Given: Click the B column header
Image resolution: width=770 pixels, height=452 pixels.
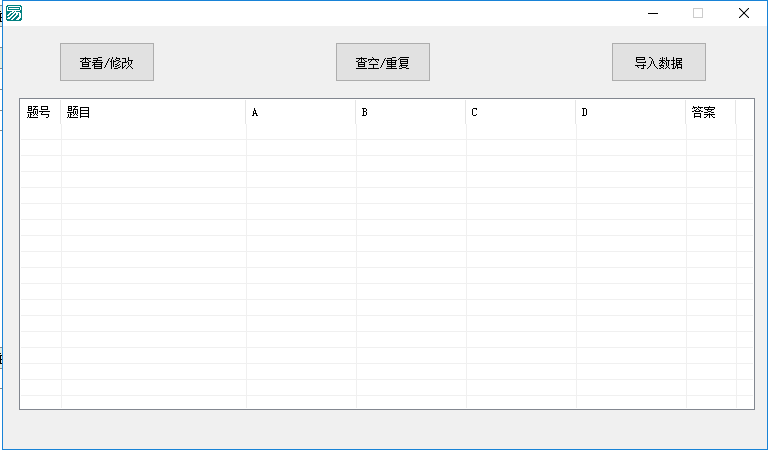Looking at the screenshot, I should point(410,112).
